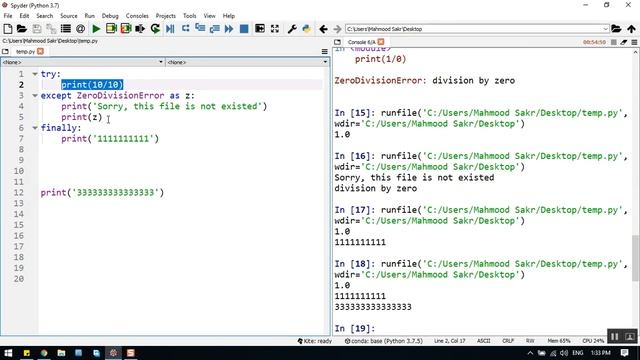The height and width of the screenshot is (360, 640).
Task: Run the current cell
Action: tap(111, 29)
